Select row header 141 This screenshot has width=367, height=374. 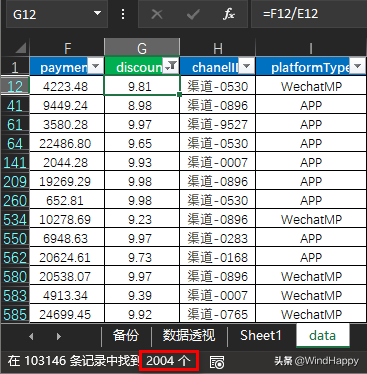pos(15,162)
